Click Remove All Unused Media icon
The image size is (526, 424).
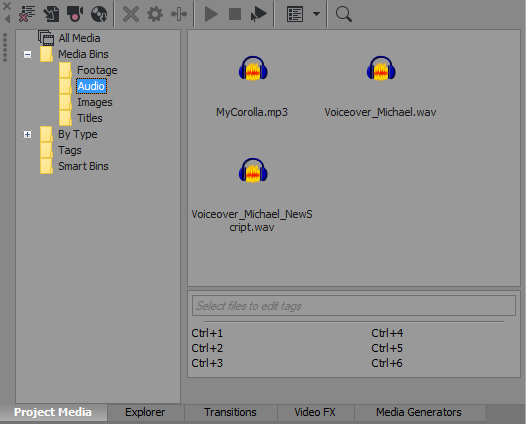coord(27,14)
